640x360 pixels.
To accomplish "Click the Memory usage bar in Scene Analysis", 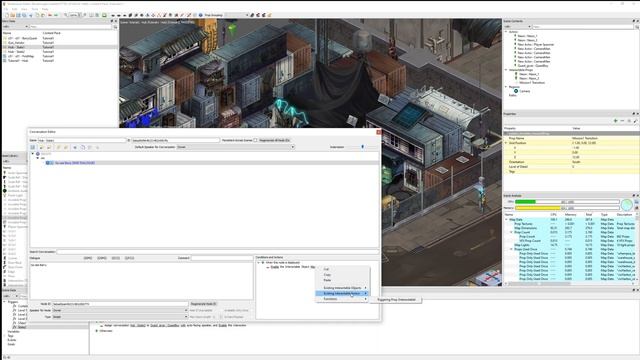I will (567, 208).
